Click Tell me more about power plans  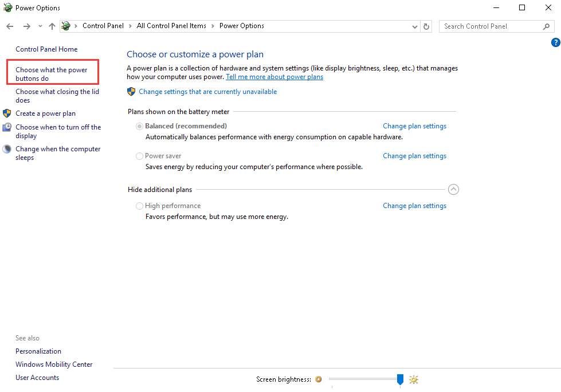[x=274, y=77]
